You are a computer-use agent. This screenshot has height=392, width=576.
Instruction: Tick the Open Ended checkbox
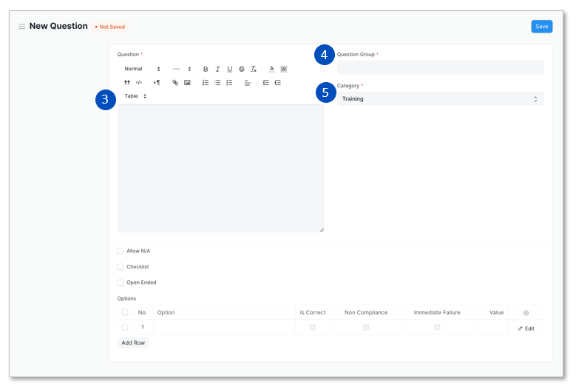coord(121,283)
